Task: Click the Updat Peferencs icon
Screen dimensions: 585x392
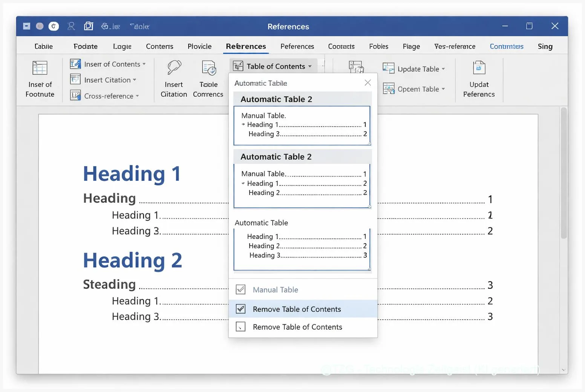Action: (479, 68)
